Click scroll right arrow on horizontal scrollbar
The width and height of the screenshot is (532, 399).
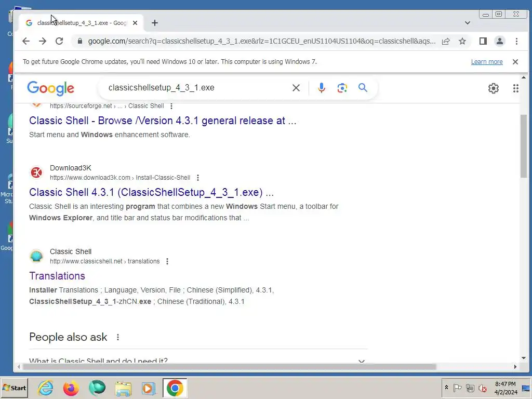[x=515, y=367]
